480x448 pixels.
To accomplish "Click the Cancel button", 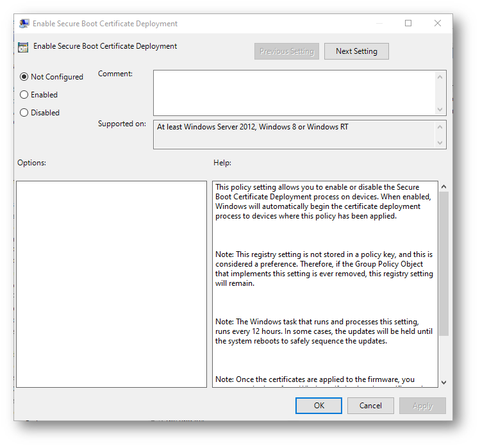I will [x=370, y=406].
